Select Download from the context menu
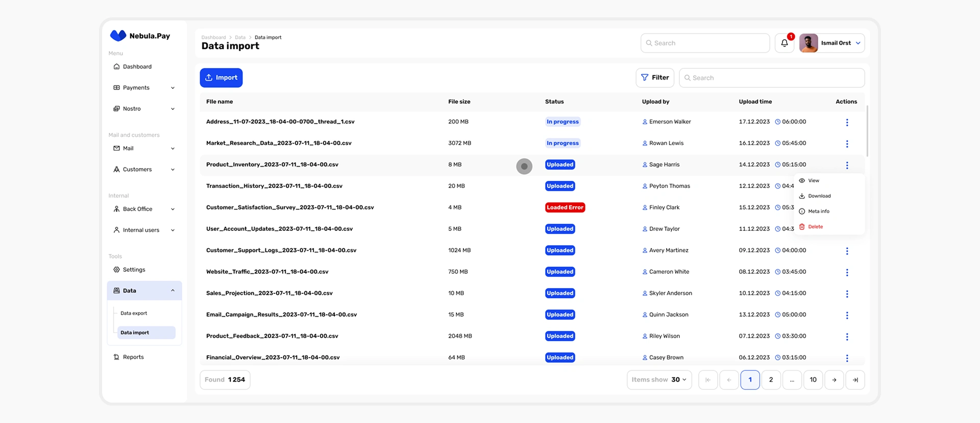The width and height of the screenshot is (980, 423). tap(819, 196)
